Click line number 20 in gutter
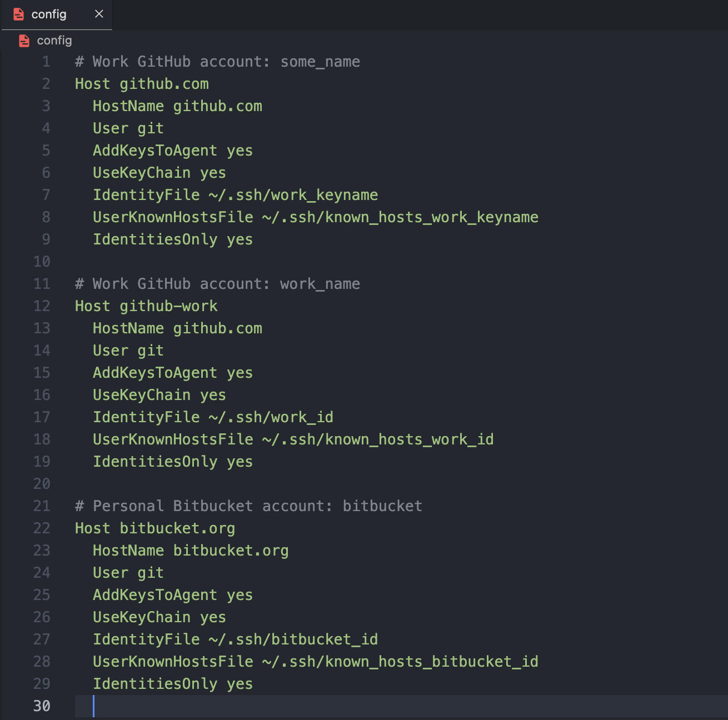Viewport: 728px width, 720px height. [42, 484]
